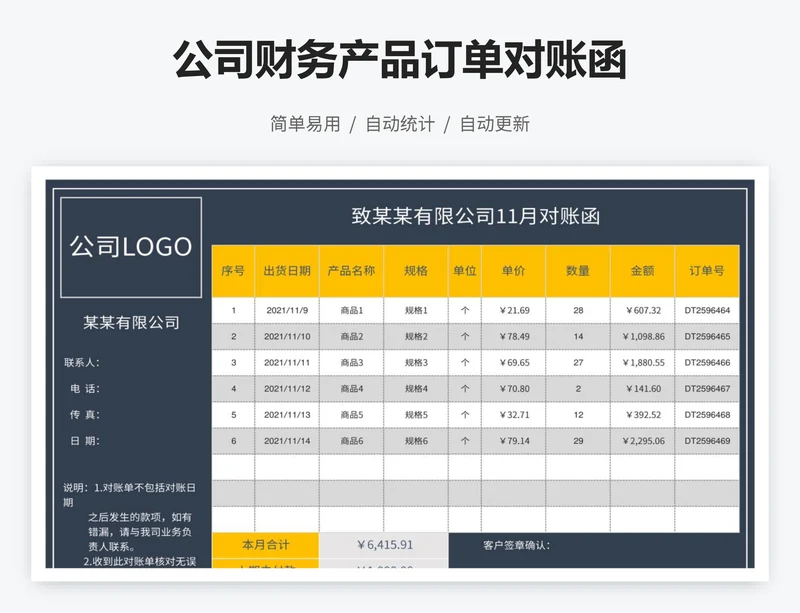Click the unit price ¥78.49

[513, 336]
